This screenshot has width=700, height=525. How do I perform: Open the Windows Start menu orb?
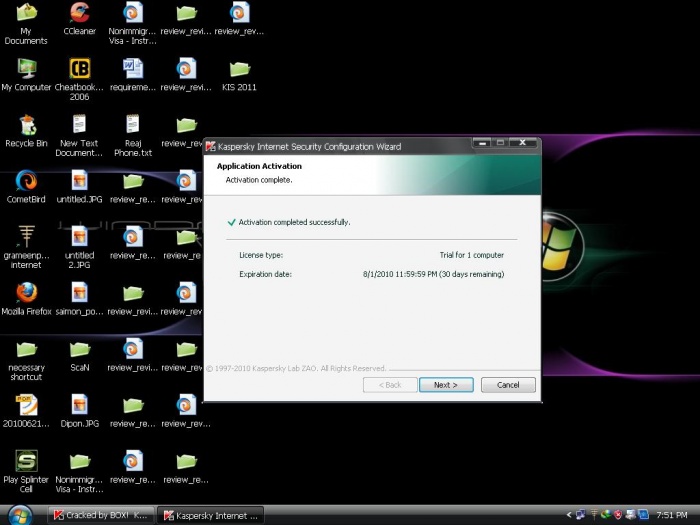point(20,516)
